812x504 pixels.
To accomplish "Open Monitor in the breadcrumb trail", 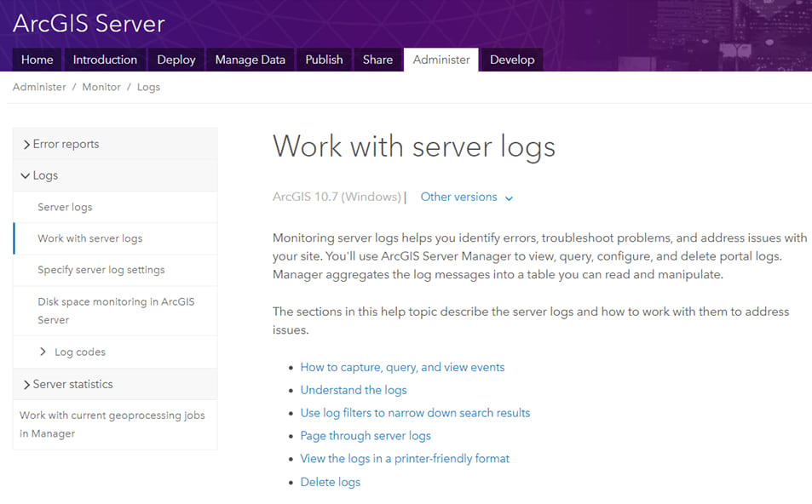I will [101, 87].
